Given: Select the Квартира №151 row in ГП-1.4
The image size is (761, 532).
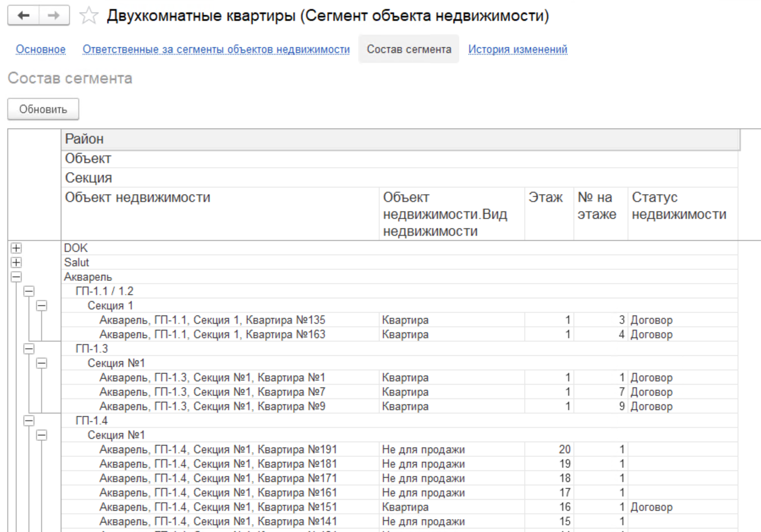Looking at the screenshot, I should coord(218,507).
